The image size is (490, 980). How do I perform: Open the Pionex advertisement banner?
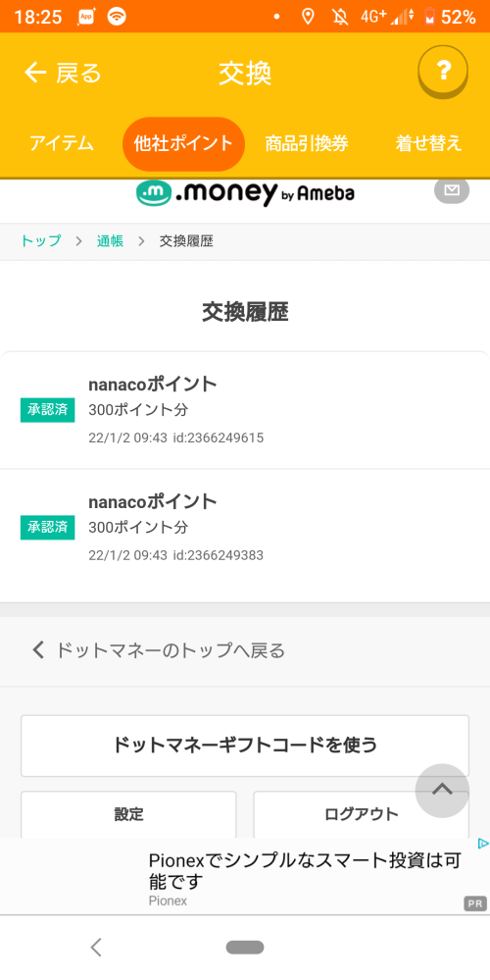click(x=245, y=876)
